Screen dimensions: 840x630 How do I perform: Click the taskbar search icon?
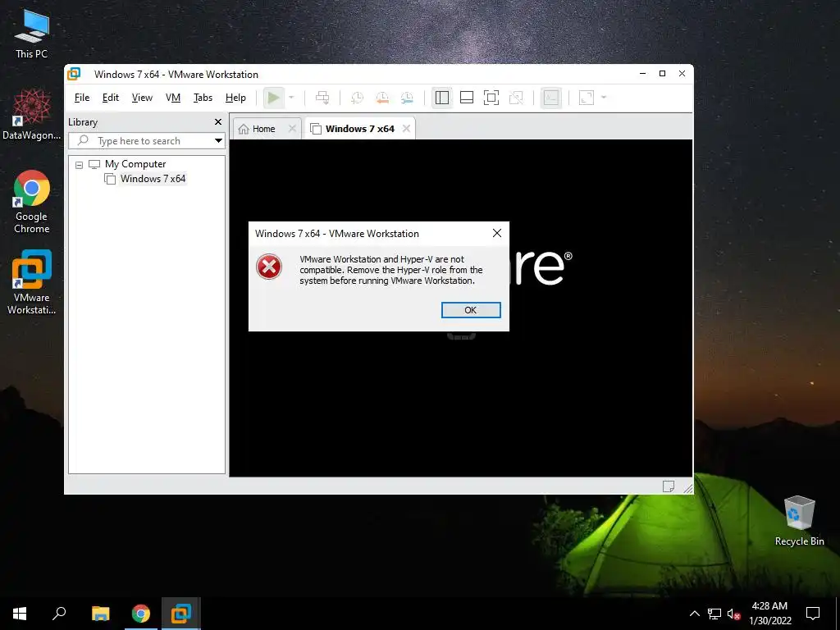(59, 614)
